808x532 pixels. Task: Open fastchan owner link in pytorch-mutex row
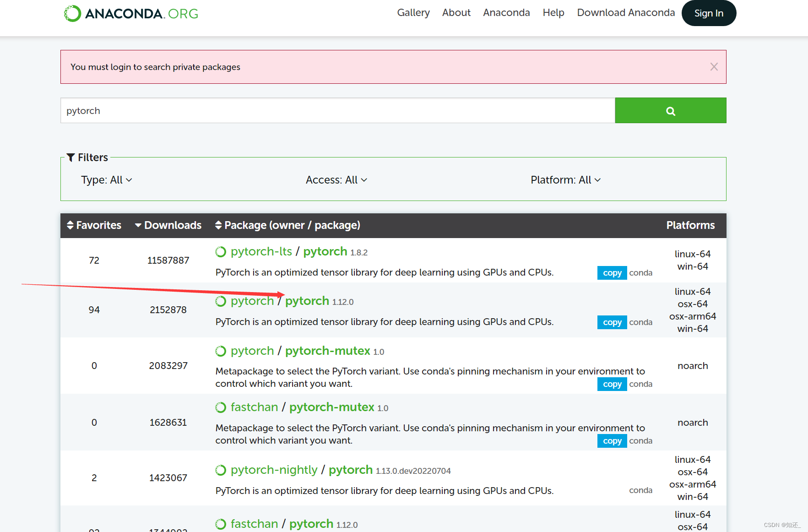255,407
